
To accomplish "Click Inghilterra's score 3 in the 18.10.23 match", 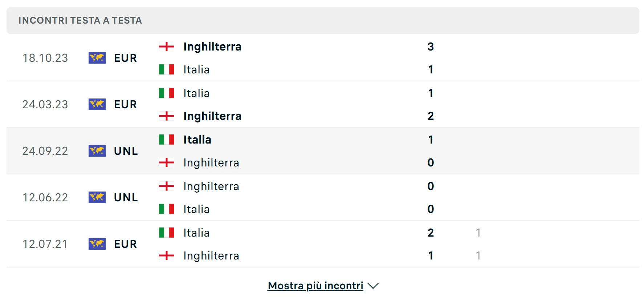I will tap(431, 47).
